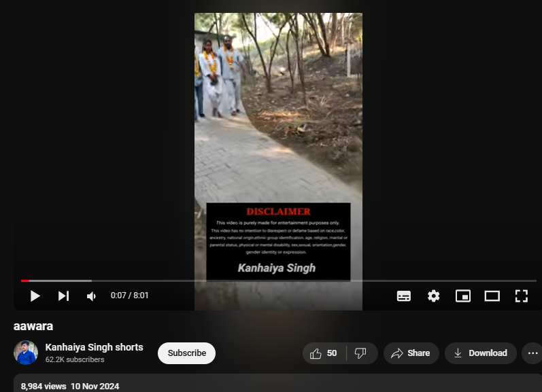Play the paused video

[x=35, y=296]
